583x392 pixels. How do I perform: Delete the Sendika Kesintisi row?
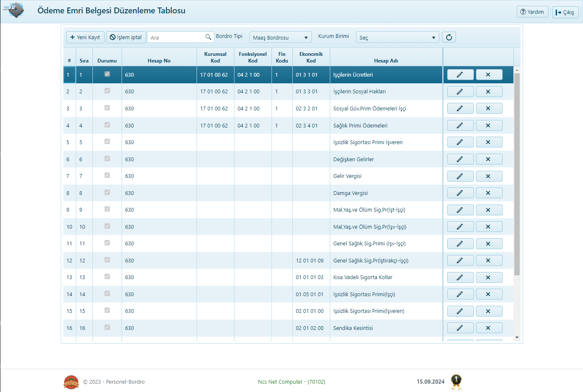click(x=489, y=328)
